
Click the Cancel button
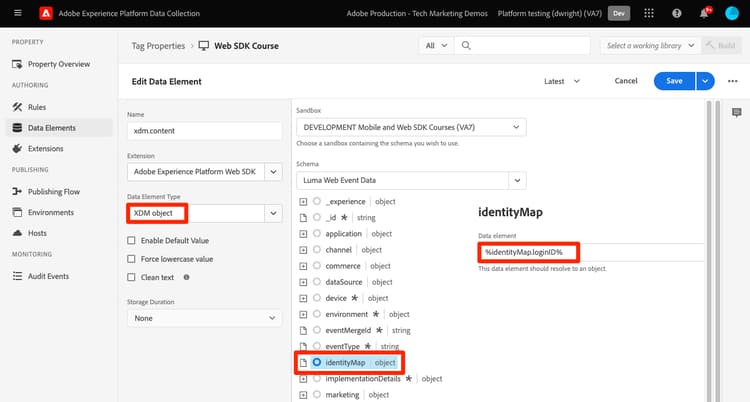coord(626,81)
